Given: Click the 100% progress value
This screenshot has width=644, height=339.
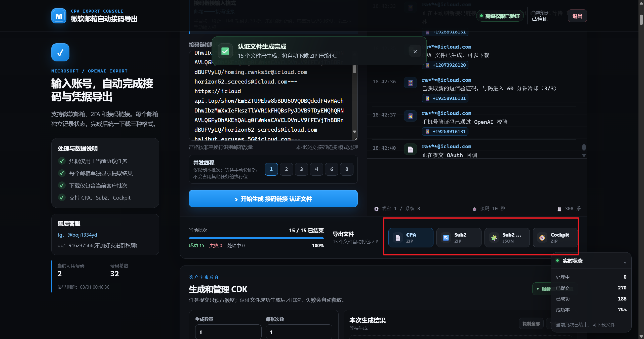Looking at the screenshot, I should click(x=318, y=246).
